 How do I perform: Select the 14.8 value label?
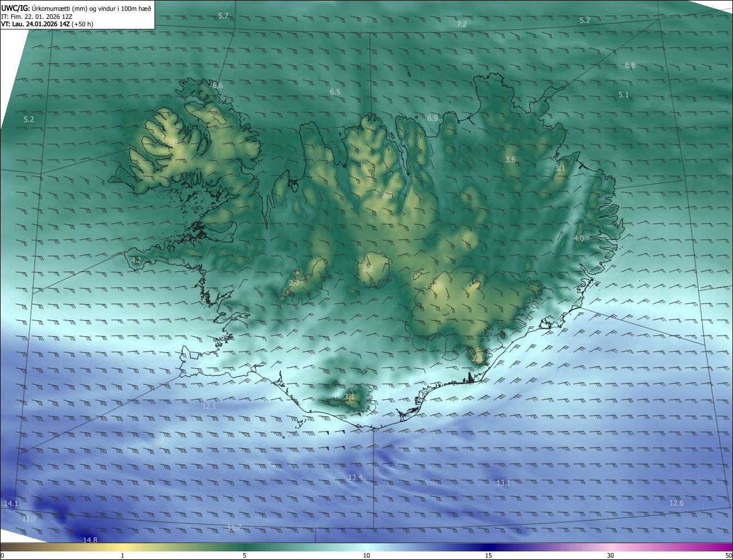click(90, 540)
